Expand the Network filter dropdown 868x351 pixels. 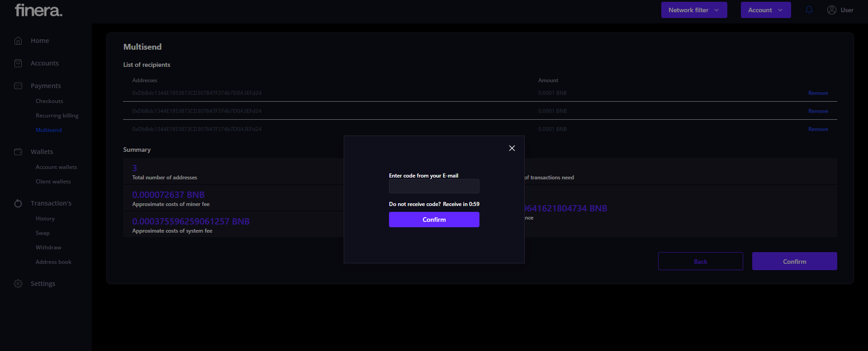(694, 10)
